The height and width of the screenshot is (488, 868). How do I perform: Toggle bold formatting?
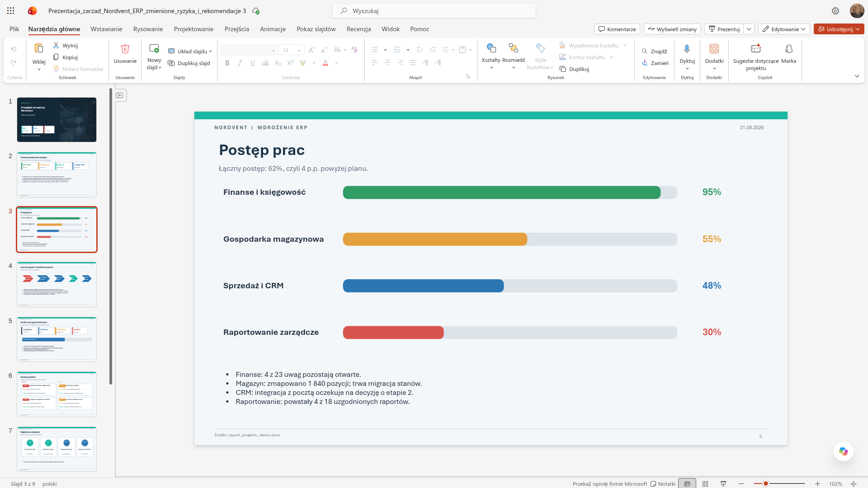(227, 63)
